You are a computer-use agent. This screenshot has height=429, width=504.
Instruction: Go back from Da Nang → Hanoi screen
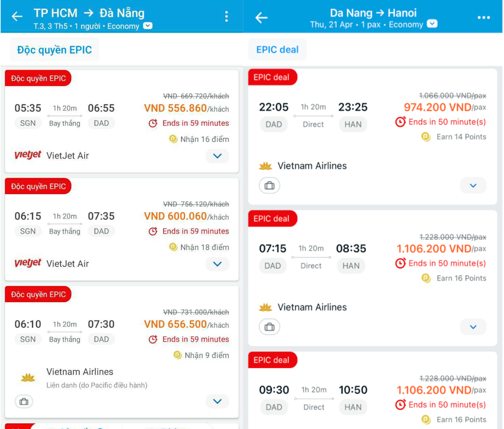coord(261,17)
